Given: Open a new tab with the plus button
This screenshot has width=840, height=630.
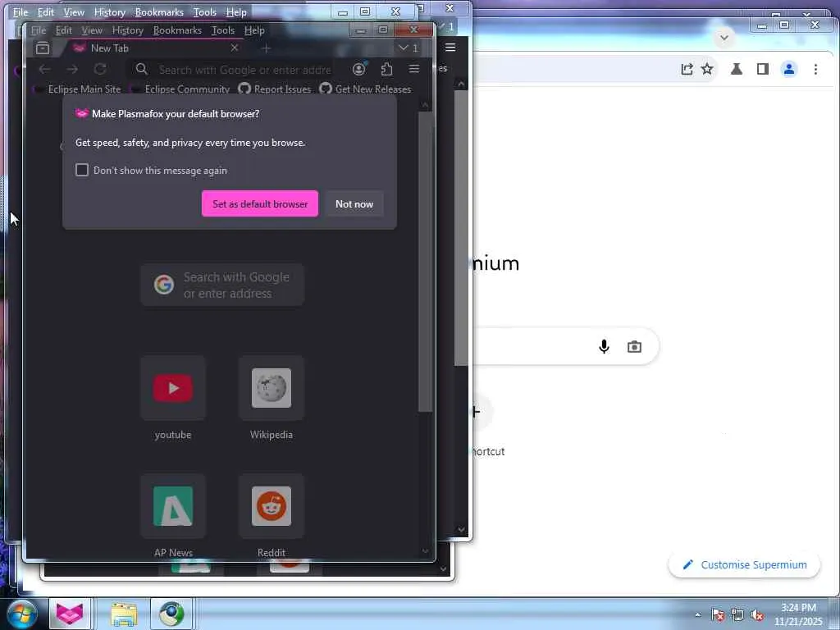Looking at the screenshot, I should 266,48.
